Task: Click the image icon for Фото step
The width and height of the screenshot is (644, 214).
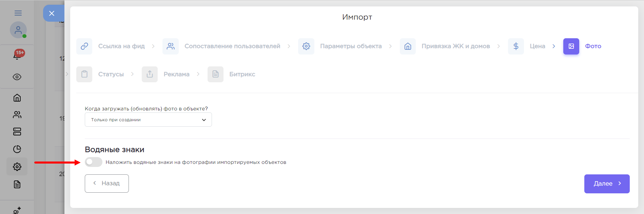Action: [x=571, y=46]
